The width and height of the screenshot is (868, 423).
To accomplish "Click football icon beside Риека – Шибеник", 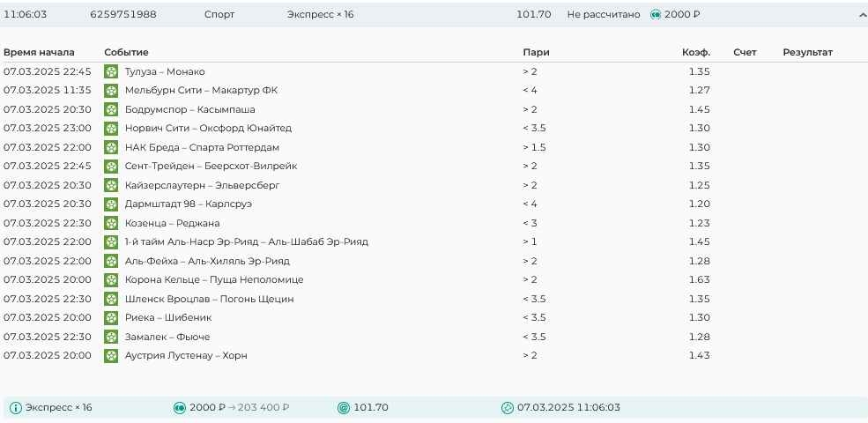I will click(111, 318).
